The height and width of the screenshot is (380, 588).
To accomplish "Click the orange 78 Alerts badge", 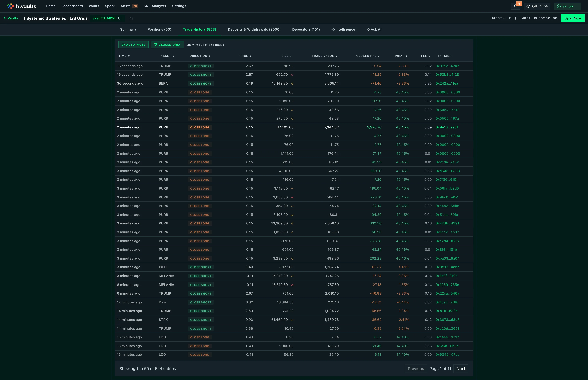I will point(135,6).
